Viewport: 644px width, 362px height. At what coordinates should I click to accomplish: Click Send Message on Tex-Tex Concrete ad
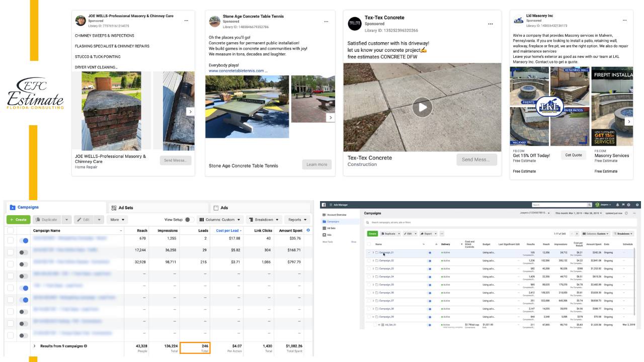coord(476,159)
